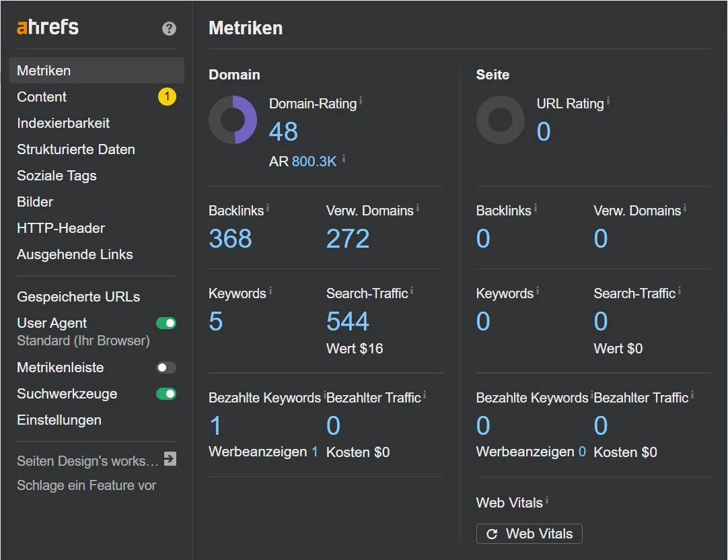Viewport: 728px width, 560px height.
Task: Click info icon beside Domain Search-Traffic
Action: click(412, 291)
